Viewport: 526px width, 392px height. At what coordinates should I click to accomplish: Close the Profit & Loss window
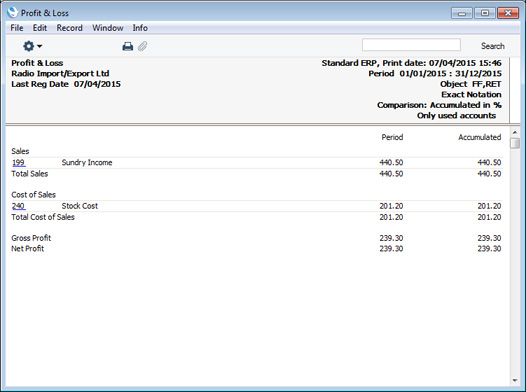point(508,13)
